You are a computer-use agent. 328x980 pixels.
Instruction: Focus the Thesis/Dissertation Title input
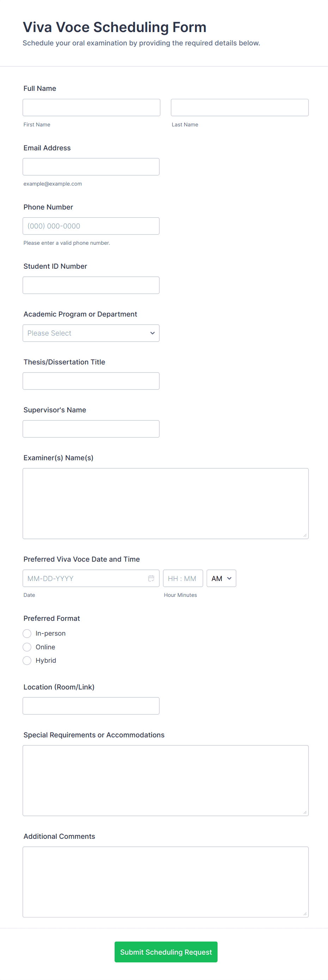pos(91,381)
